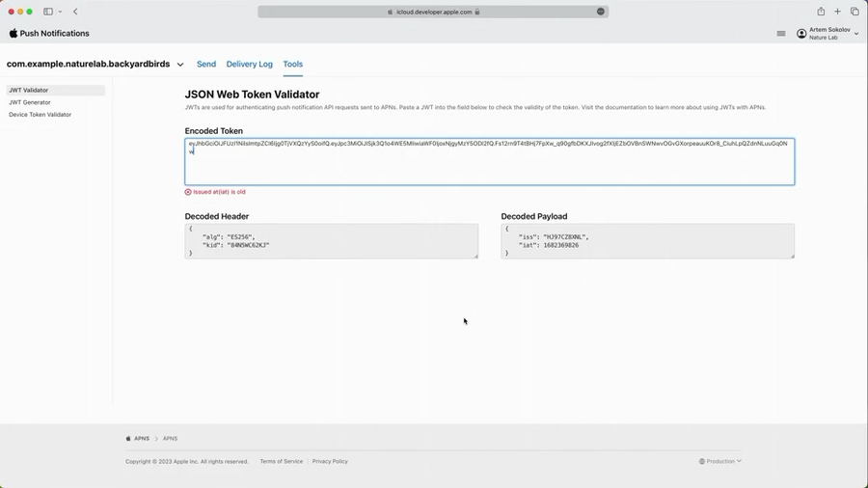
Task: Click the Decoded Header text box
Action: (x=331, y=241)
